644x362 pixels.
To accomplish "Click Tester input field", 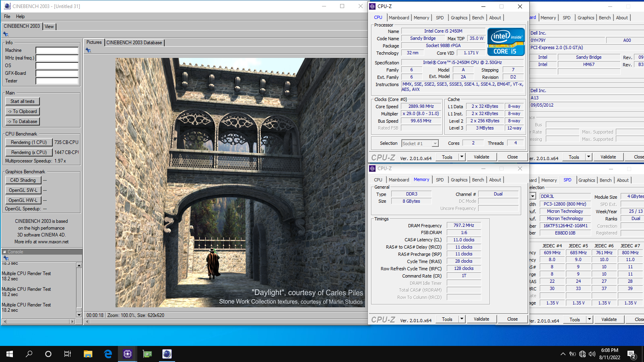I will (x=57, y=81).
